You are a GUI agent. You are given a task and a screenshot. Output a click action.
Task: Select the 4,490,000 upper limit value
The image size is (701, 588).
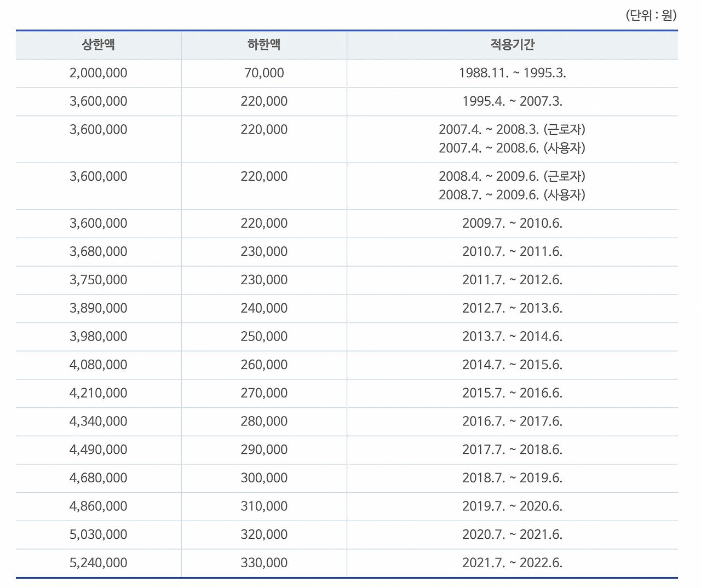(98, 450)
